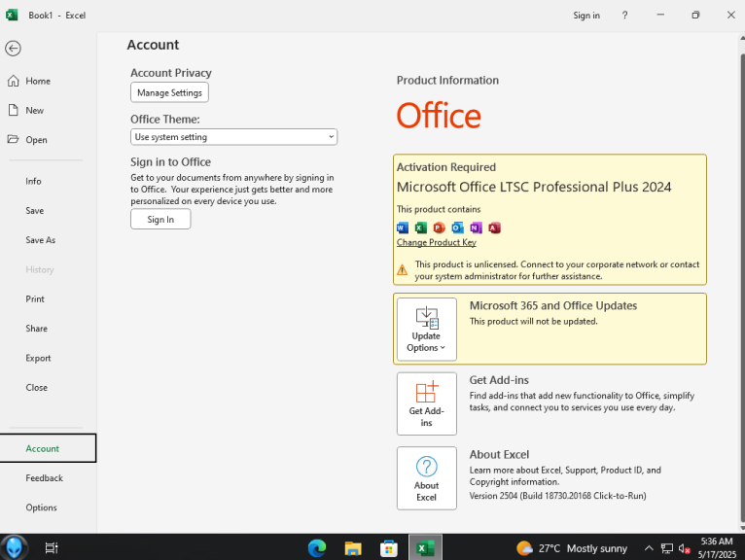The width and height of the screenshot is (745, 560).
Task: Click the About Excel button
Action: point(427,478)
